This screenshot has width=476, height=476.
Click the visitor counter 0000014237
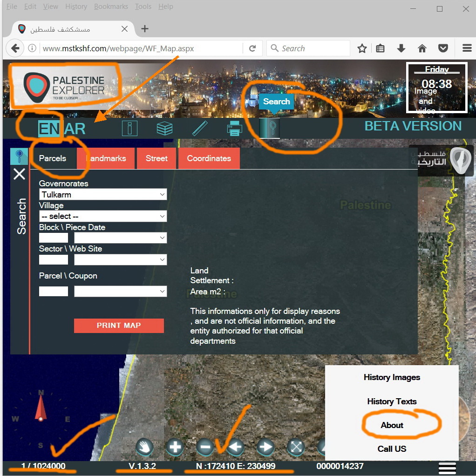point(340,466)
